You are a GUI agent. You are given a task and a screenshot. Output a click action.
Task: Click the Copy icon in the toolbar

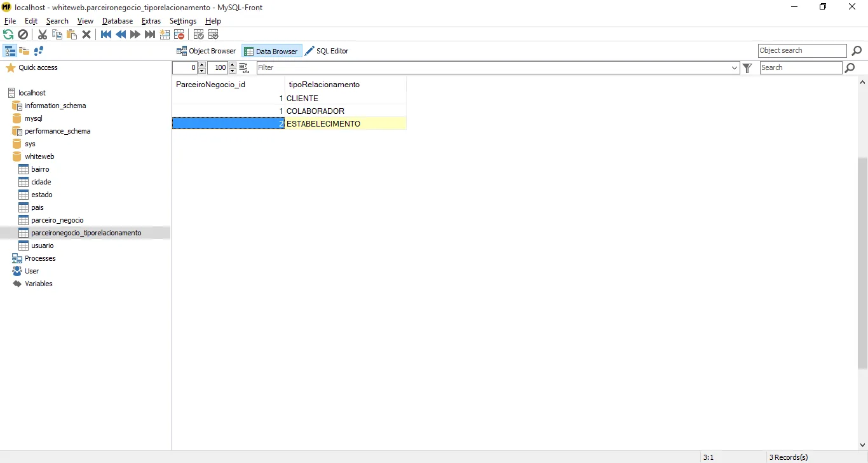point(57,34)
